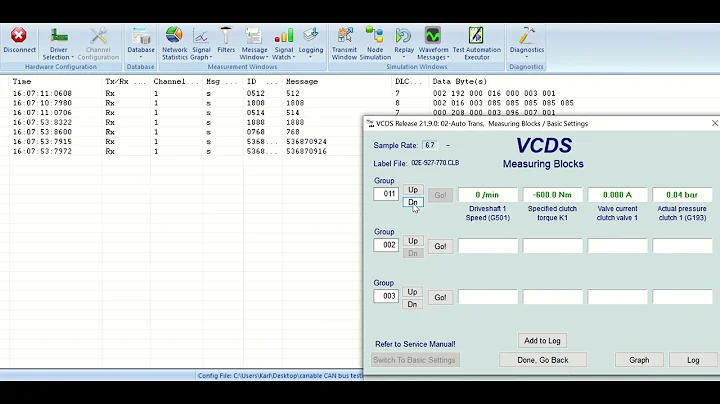
Task: Open Waveform Messages icon
Action: [433, 35]
